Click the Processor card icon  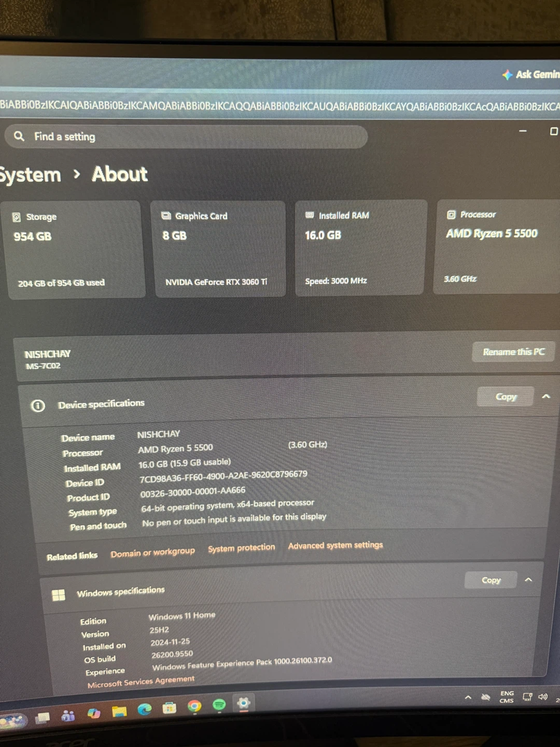451,214
